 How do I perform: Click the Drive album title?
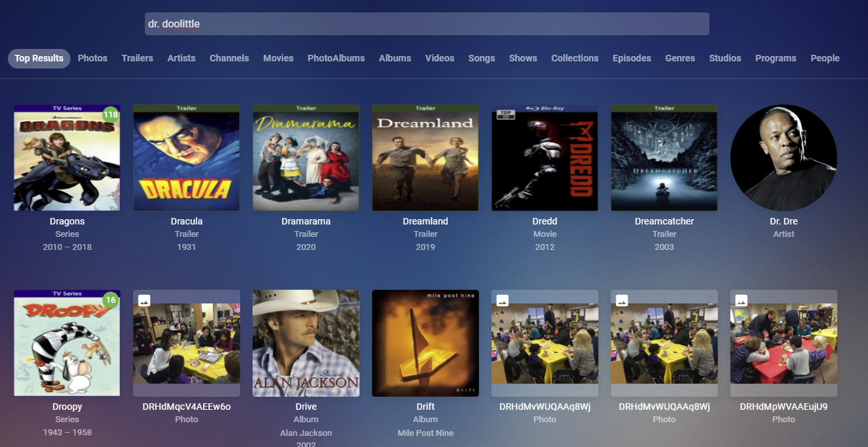[x=306, y=407]
